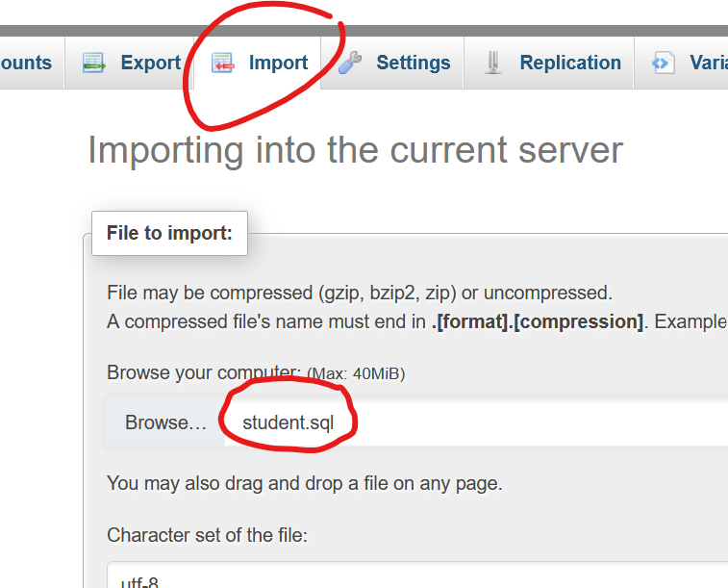Click the "Character set of the file:" label
Viewport: 728px width, 588px height.
pyautogui.click(x=207, y=535)
